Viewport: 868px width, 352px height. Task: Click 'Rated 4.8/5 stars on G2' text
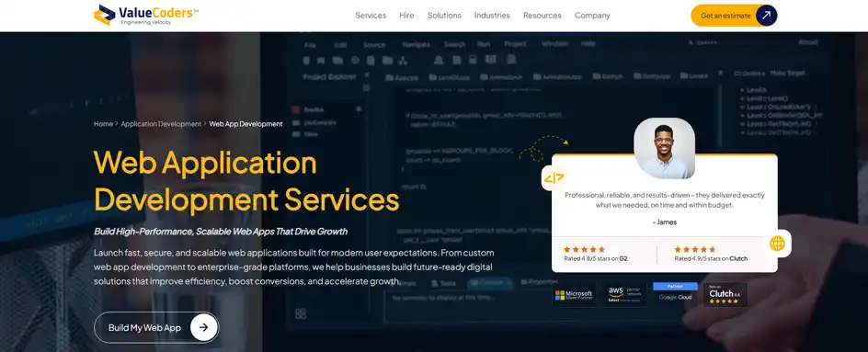coord(596,258)
